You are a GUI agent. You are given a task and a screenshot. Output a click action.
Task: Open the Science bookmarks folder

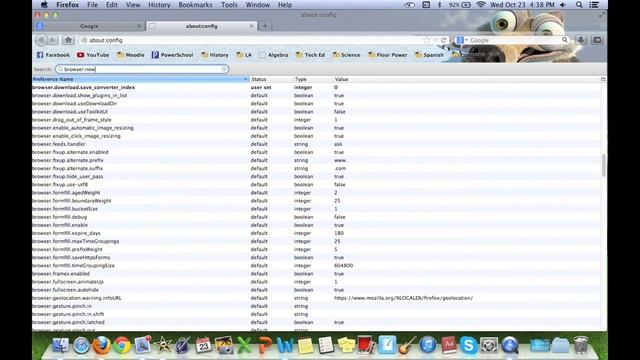pyautogui.click(x=347, y=55)
